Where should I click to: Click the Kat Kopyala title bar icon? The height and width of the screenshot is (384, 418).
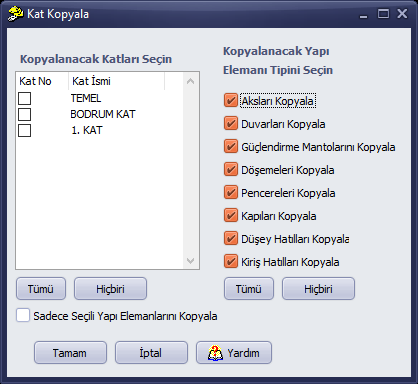pyautogui.click(x=15, y=14)
